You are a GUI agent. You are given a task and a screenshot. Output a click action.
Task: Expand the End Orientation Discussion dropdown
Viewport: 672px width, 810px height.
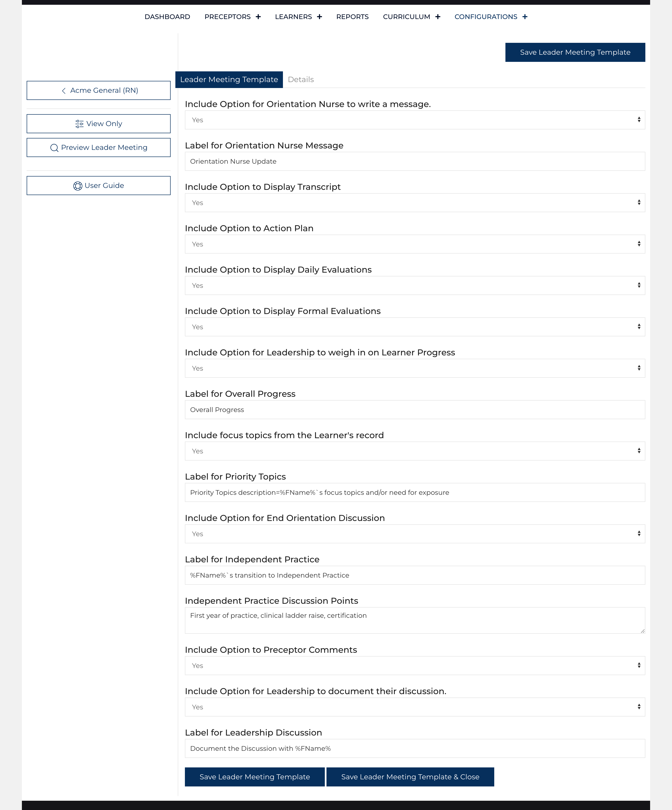(414, 534)
